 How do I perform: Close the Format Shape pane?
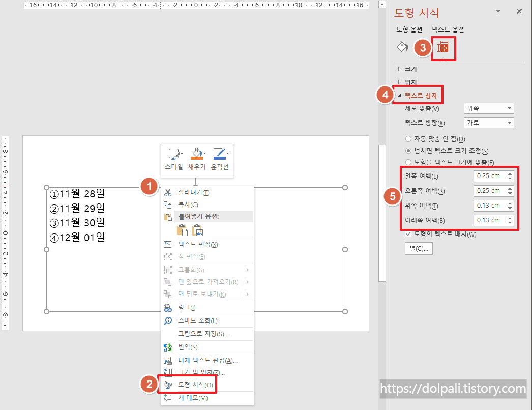pos(519,12)
